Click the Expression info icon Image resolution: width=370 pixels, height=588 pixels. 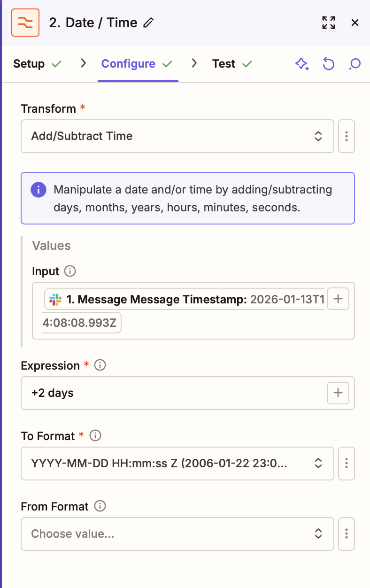coord(100,365)
